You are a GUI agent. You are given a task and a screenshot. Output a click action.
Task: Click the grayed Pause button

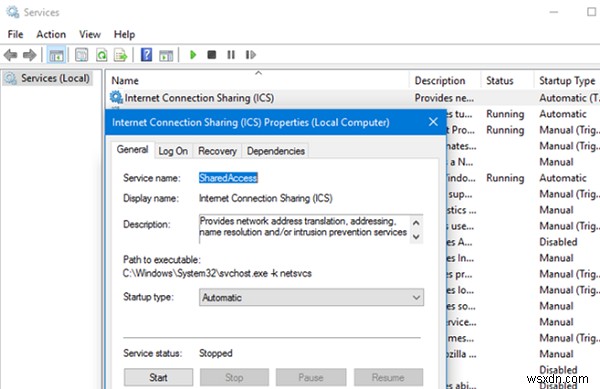(311, 377)
